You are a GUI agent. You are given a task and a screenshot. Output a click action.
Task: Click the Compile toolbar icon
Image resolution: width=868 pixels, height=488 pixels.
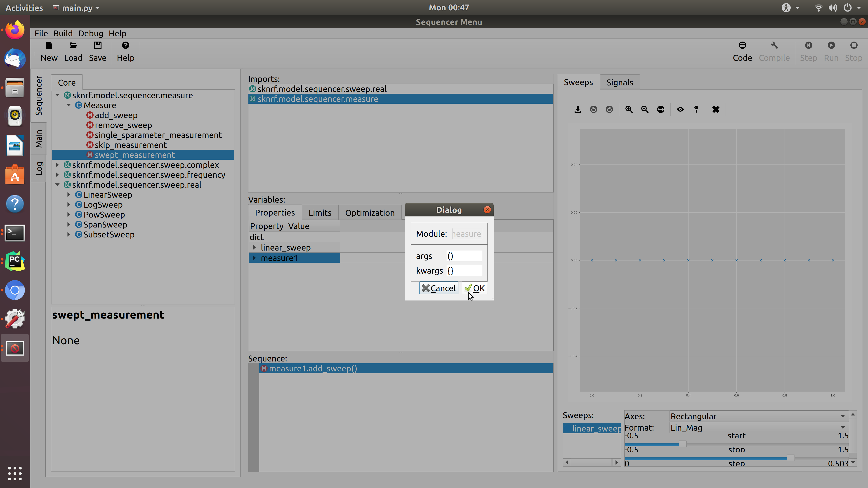774,45
